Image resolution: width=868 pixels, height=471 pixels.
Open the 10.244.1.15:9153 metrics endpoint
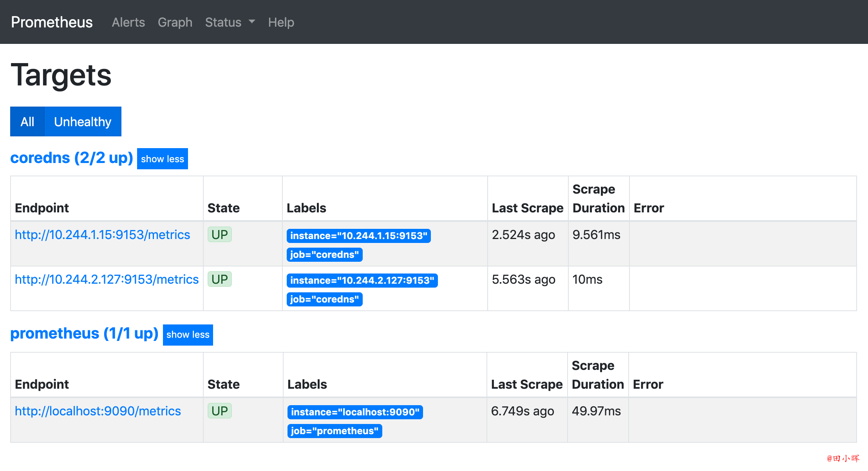pos(103,235)
